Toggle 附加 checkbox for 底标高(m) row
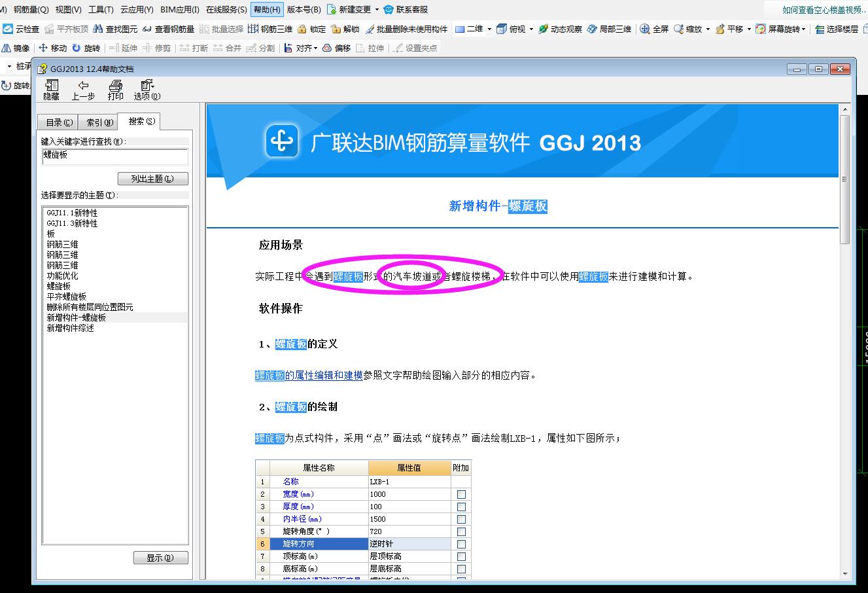The height and width of the screenshot is (593, 868). pyautogui.click(x=461, y=569)
